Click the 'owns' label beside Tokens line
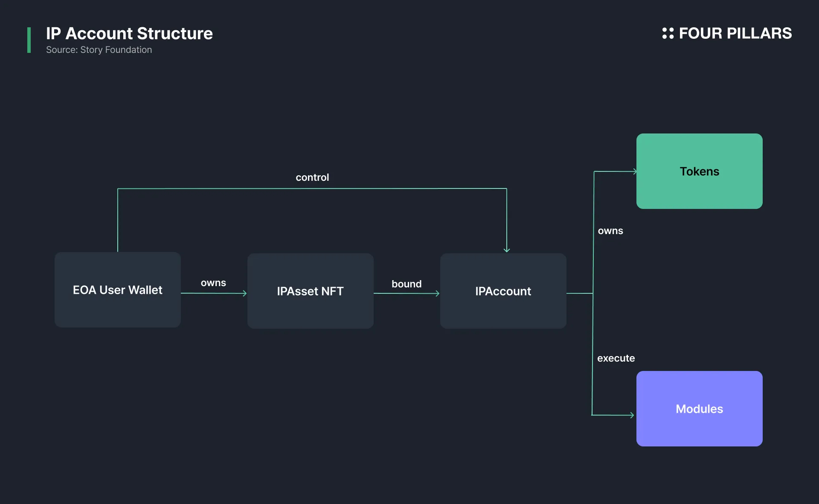This screenshot has width=819, height=504. coord(610,231)
